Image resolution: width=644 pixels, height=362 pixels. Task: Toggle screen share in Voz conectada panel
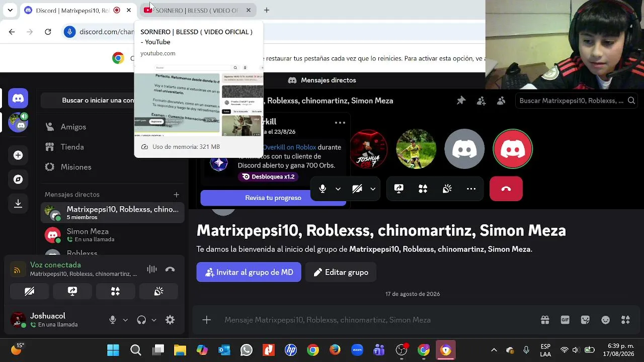(72, 291)
